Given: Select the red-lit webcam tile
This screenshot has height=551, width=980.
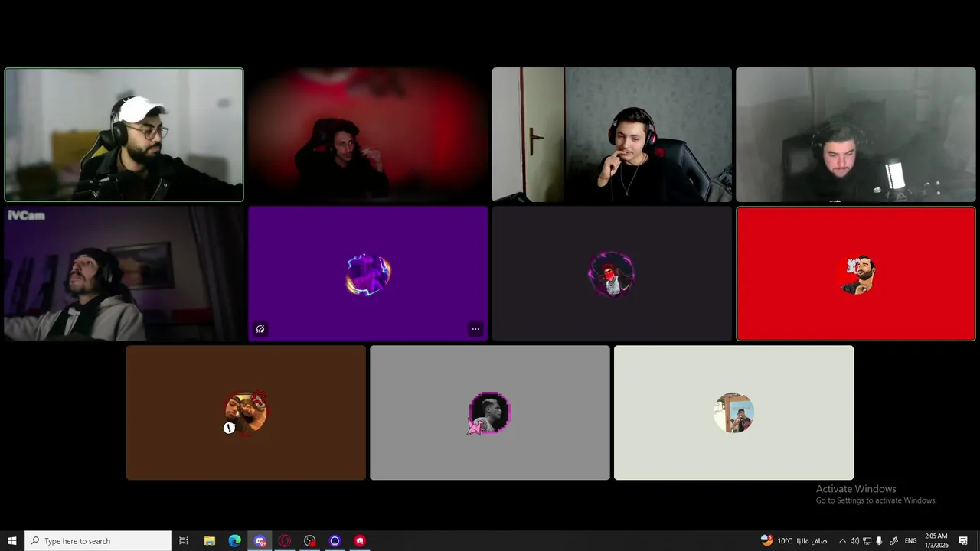Looking at the screenshot, I should coord(367,135).
